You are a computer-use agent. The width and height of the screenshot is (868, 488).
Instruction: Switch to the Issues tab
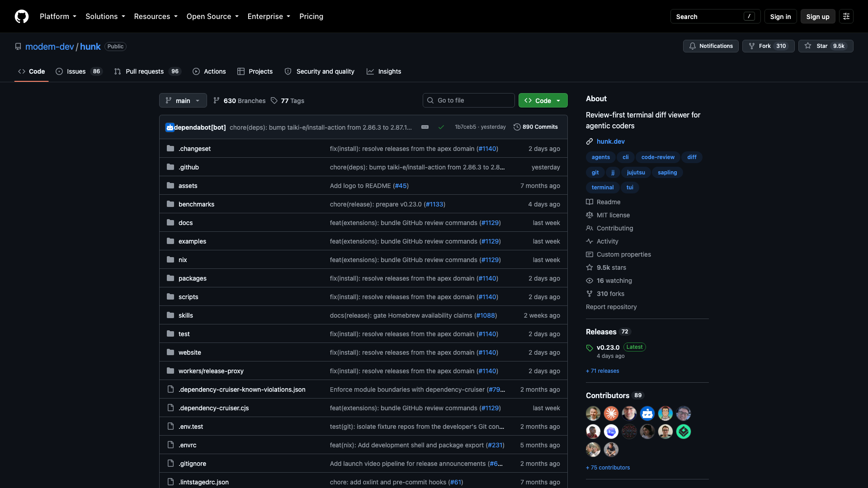(79, 71)
